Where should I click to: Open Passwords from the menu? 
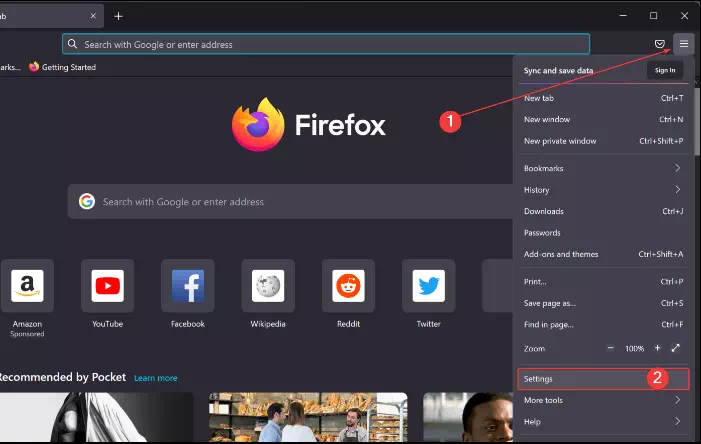pos(603,233)
